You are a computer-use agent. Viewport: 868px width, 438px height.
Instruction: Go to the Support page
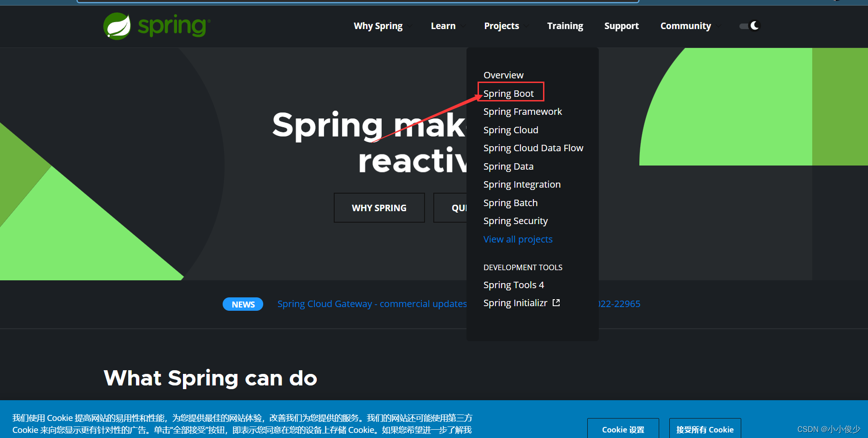coord(621,26)
